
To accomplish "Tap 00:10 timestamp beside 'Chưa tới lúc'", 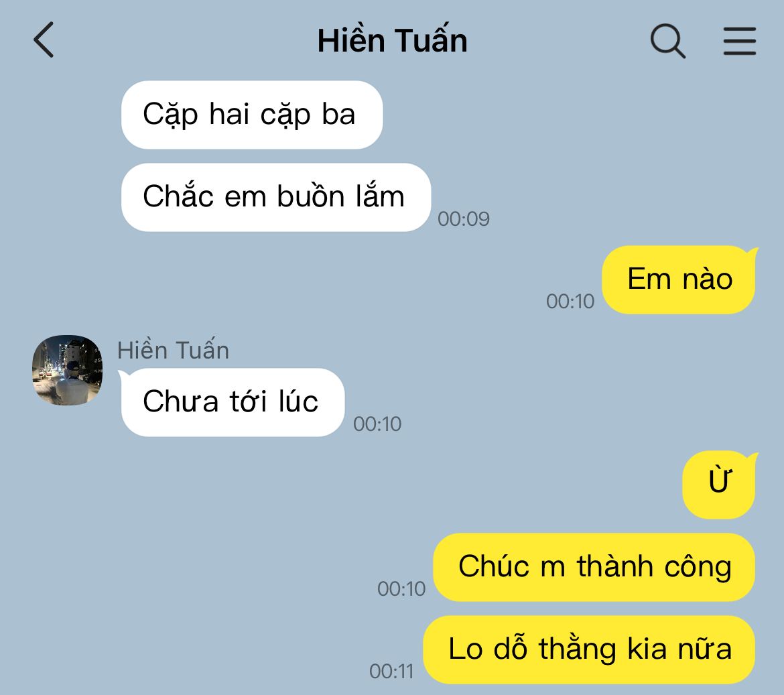I will [377, 424].
